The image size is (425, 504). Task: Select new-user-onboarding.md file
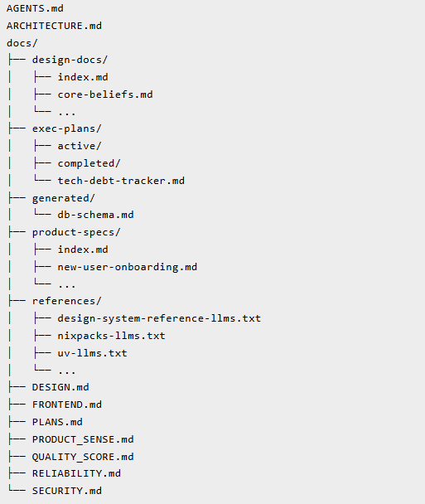[x=128, y=267]
